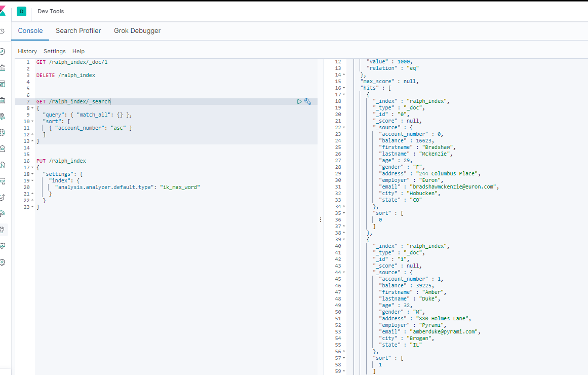Open Stack Monitoring heartbeat sidebar icon
Image resolution: width=588 pixels, height=375 pixels.
pos(2,246)
